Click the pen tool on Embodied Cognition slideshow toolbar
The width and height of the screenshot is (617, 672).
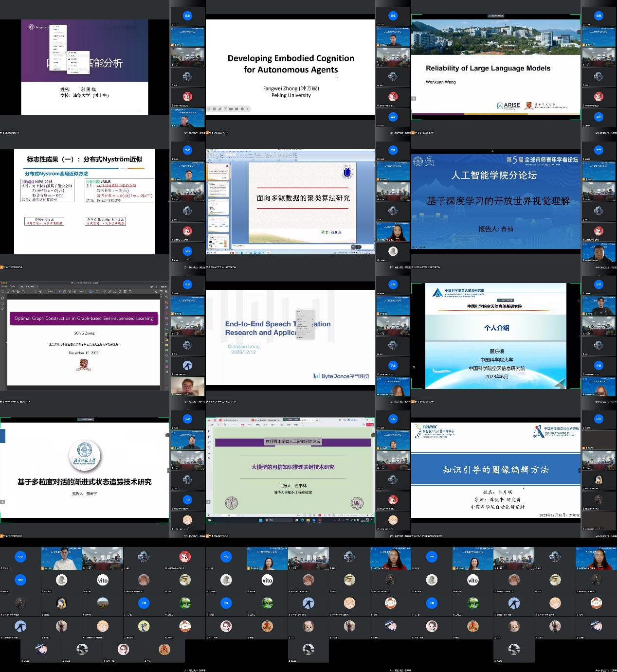219,109
